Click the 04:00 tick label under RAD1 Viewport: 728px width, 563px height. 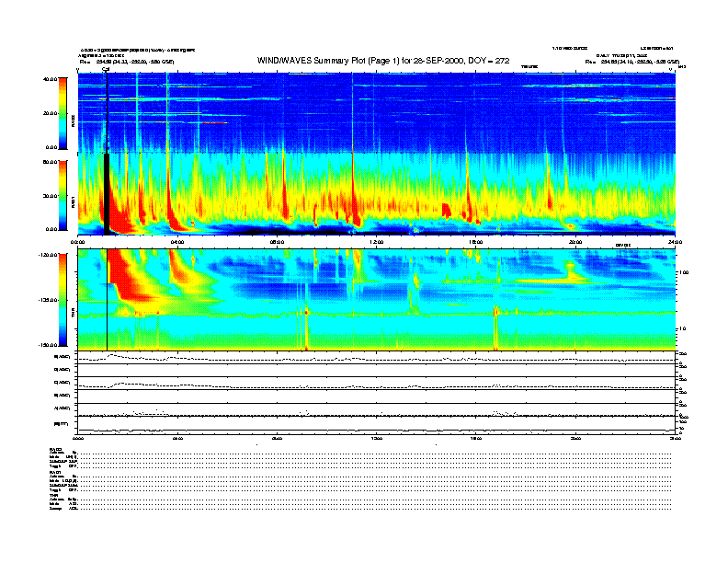click(177, 242)
